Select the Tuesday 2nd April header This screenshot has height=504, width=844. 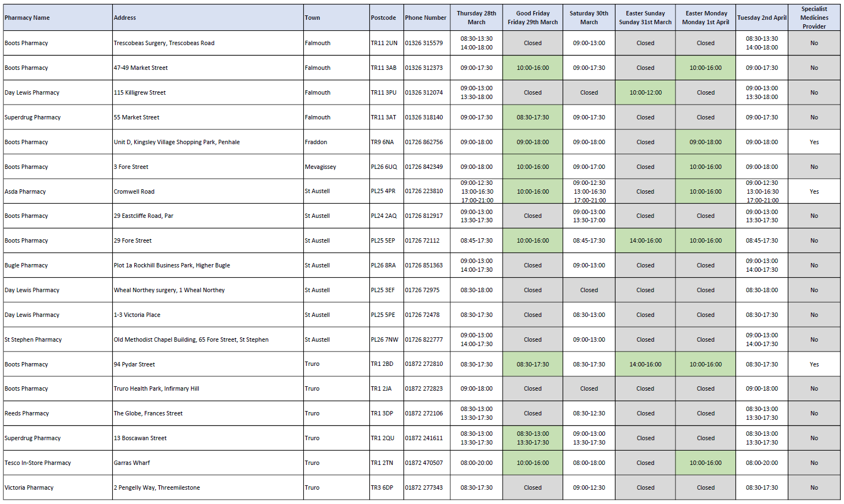(762, 18)
